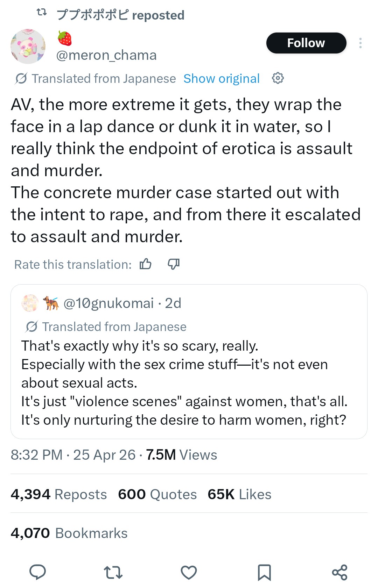Rate the translation with thumbs down

[174, 264]
